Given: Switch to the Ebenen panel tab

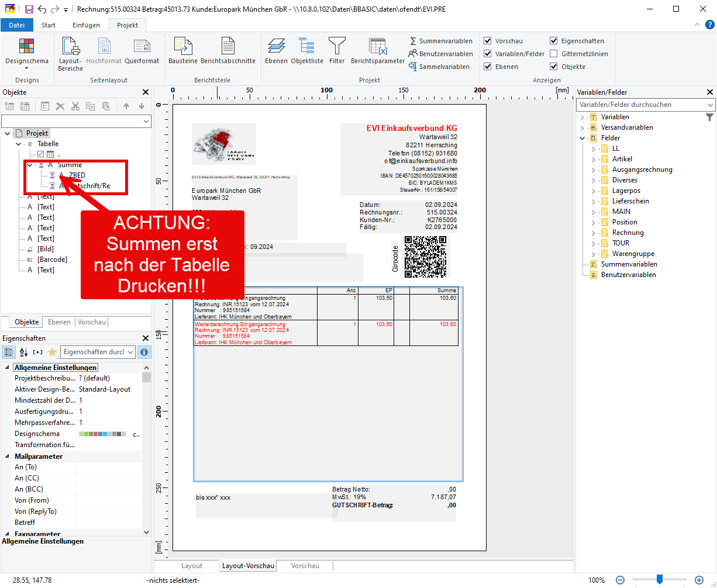Looking at the screenshot, I should 59,322.
